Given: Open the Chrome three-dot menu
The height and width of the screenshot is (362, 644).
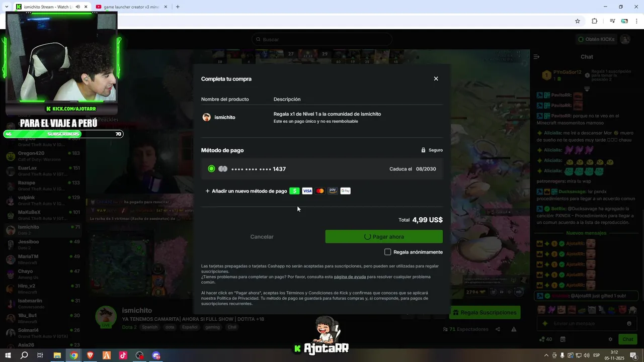Looking at the screenshot, I should click(x=637, y=21).
